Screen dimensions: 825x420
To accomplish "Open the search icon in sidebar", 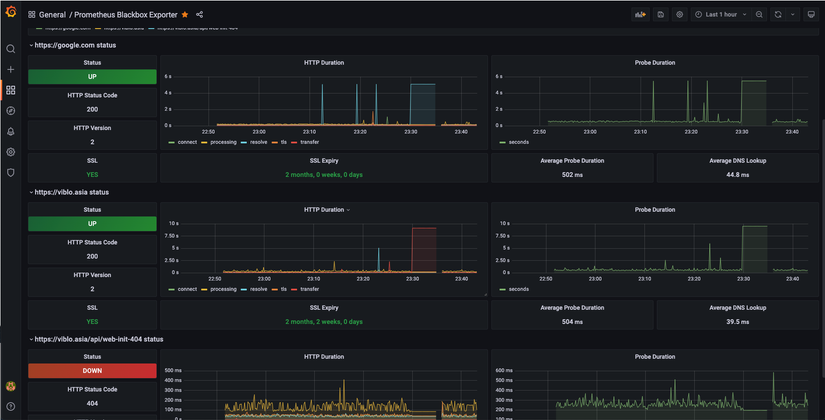I will coord(11,49).
